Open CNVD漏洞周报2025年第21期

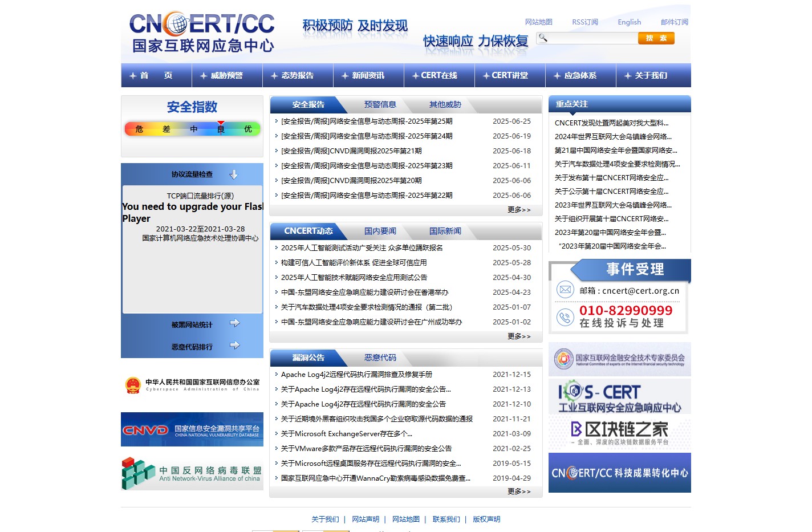(351, 151)
